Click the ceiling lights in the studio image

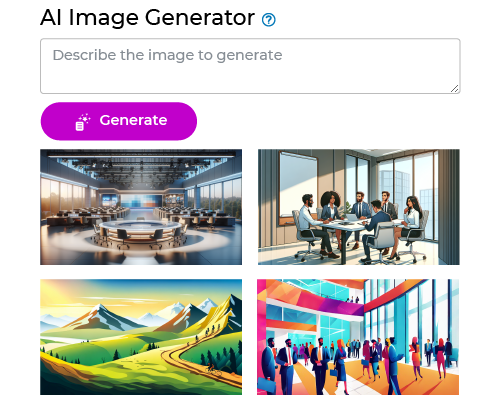pos(142,167)
